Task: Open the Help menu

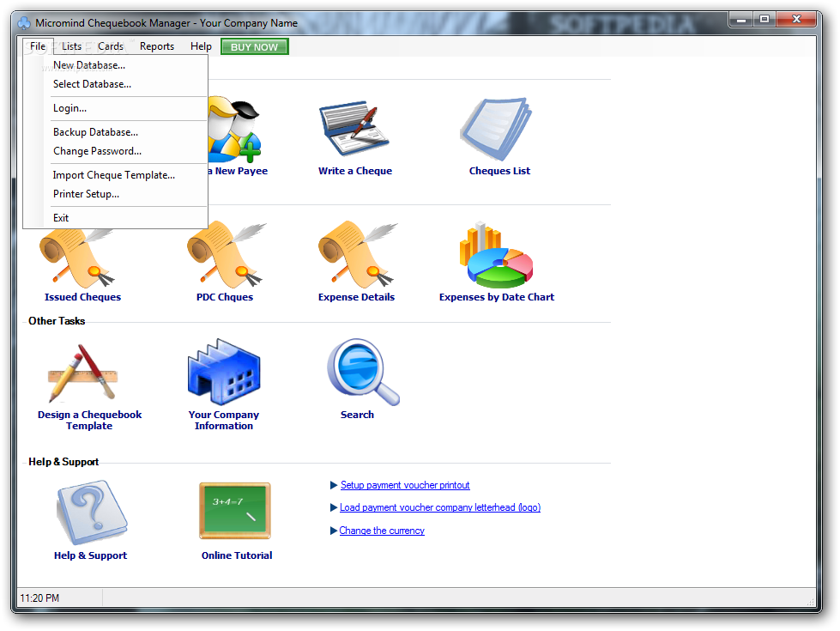Action: pyautogui.click(x=201, y=46)
